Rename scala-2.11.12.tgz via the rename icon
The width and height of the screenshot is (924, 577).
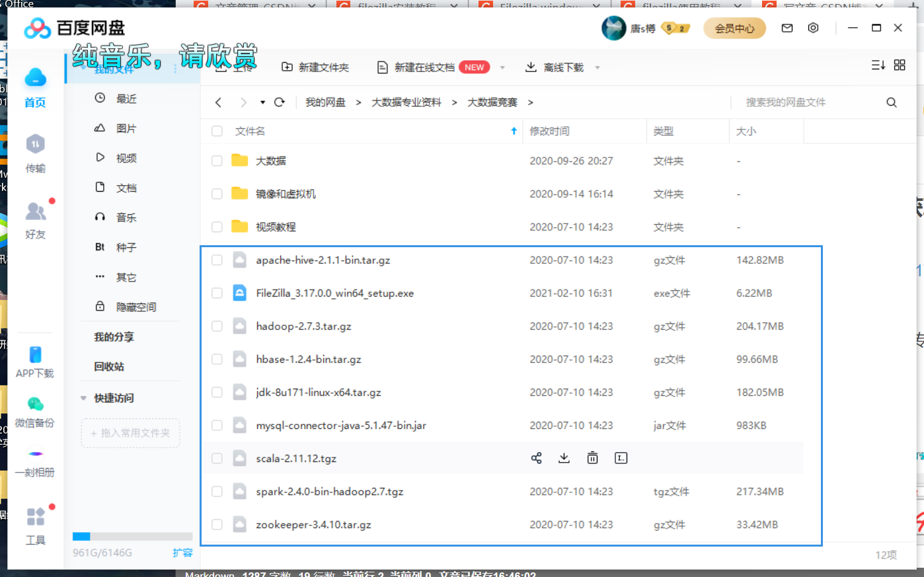click(621, 458)
